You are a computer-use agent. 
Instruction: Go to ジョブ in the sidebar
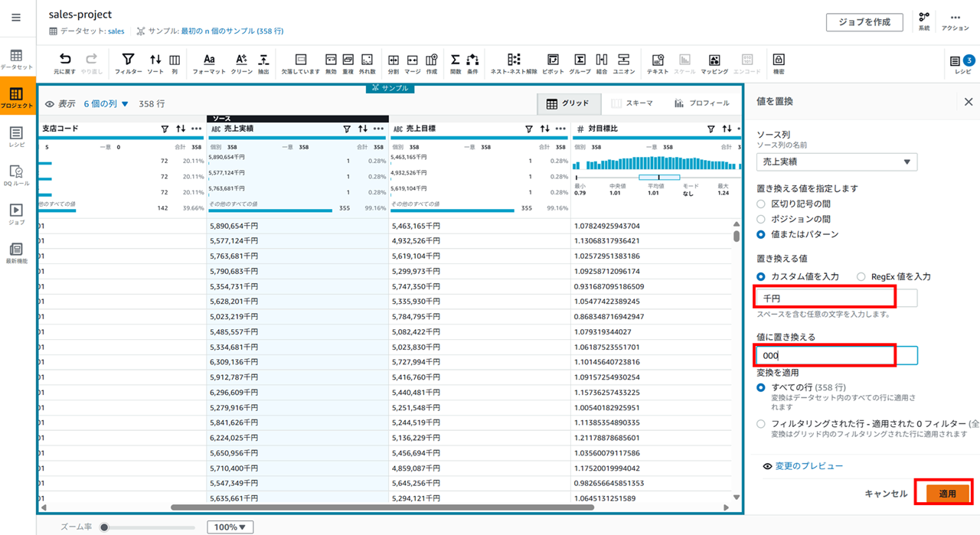pyautogui.click(x=16, y=214)
